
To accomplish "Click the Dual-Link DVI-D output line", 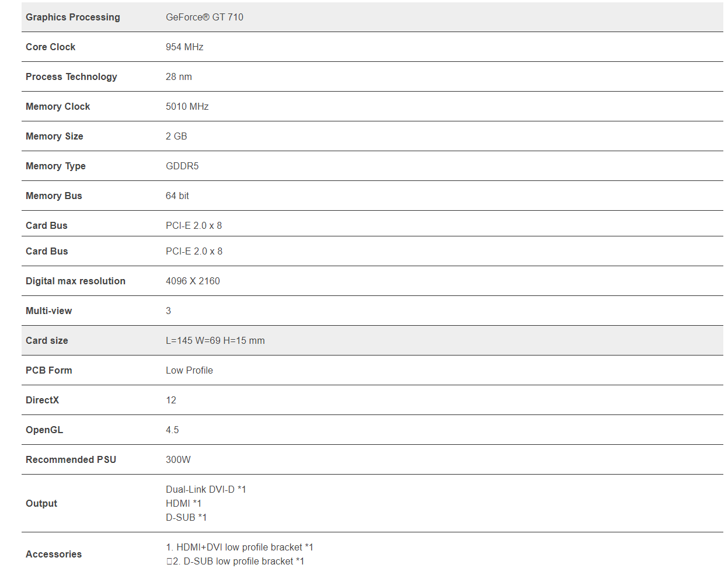I will click(x=205, y=490).
